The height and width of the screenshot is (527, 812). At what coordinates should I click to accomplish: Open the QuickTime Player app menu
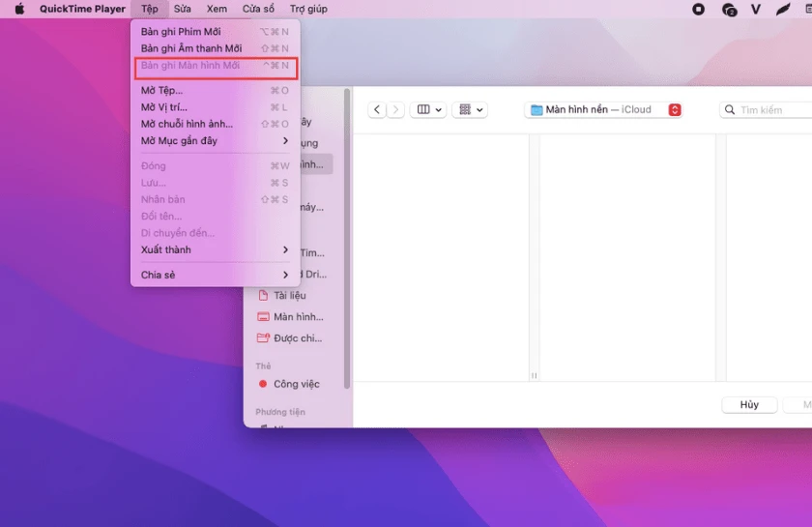pos(82,9)
